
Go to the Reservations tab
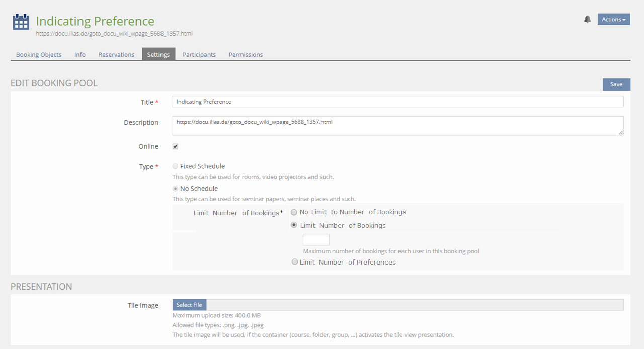coord(116,55)
